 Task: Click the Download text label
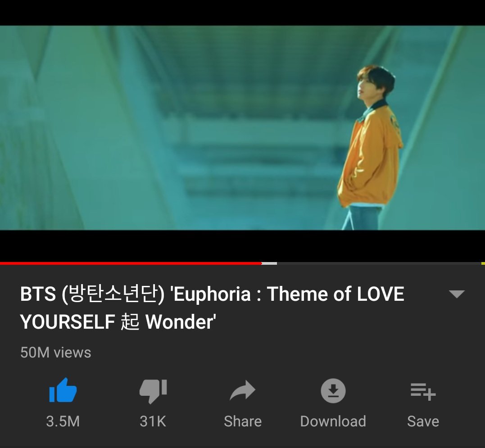(333, 421)
